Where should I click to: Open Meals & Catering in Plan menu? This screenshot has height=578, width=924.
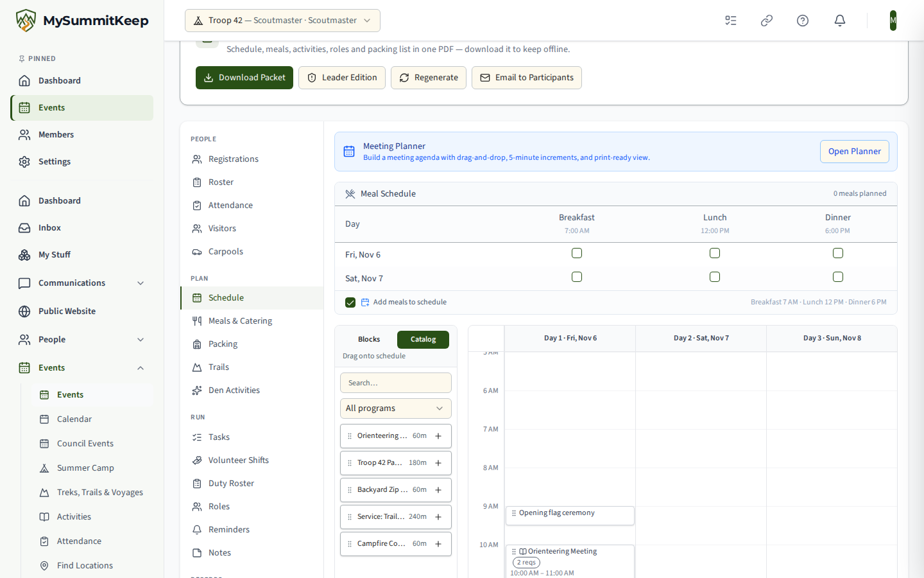252,321
